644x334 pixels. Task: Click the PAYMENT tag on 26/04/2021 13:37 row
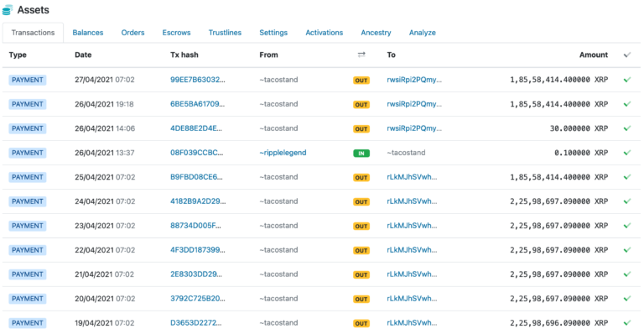[x=28, y=153]
